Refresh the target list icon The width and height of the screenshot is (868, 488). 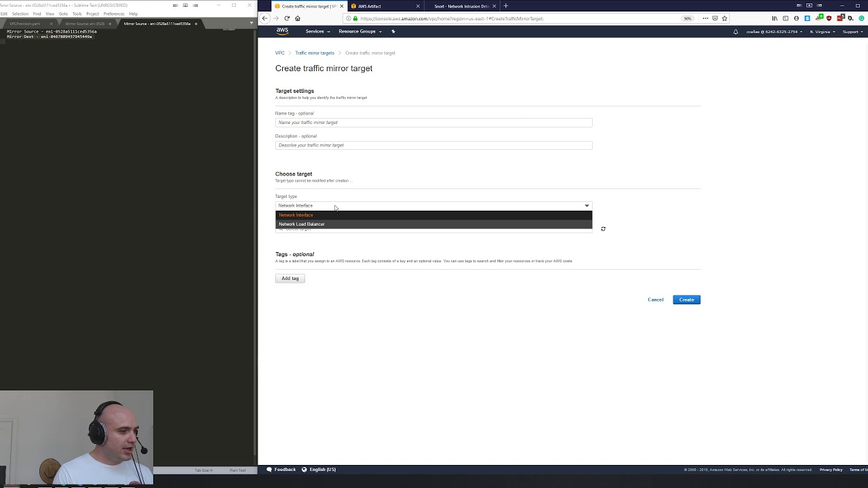pos(603,229)
